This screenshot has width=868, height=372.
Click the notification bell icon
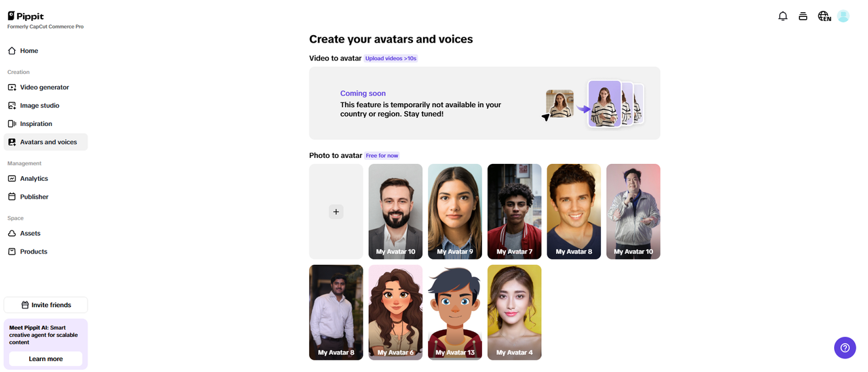[783, 16]
